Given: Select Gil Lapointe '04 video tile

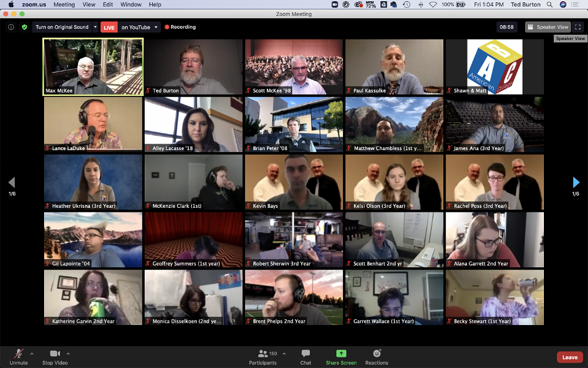Looking at the screenshot, I should click(93, 240).
